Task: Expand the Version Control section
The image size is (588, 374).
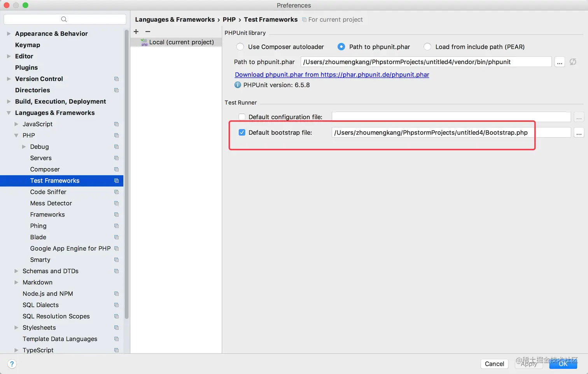Action: pos(9,79)
